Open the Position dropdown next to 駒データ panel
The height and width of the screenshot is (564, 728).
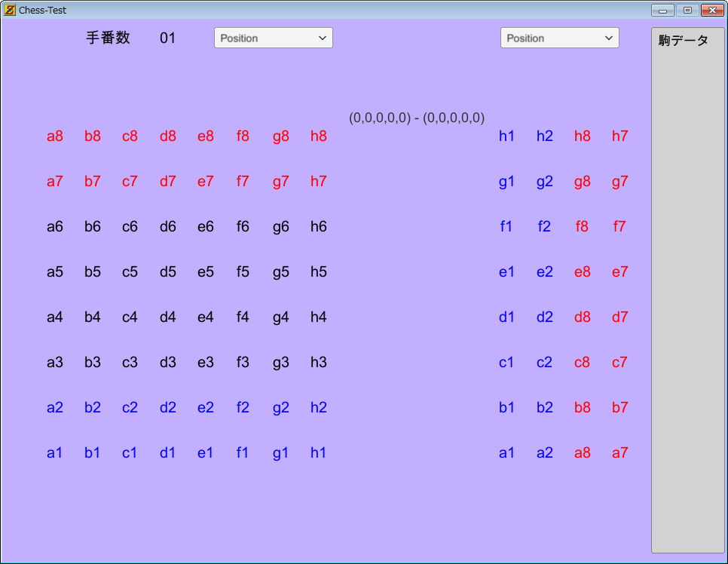pos(559,38)
